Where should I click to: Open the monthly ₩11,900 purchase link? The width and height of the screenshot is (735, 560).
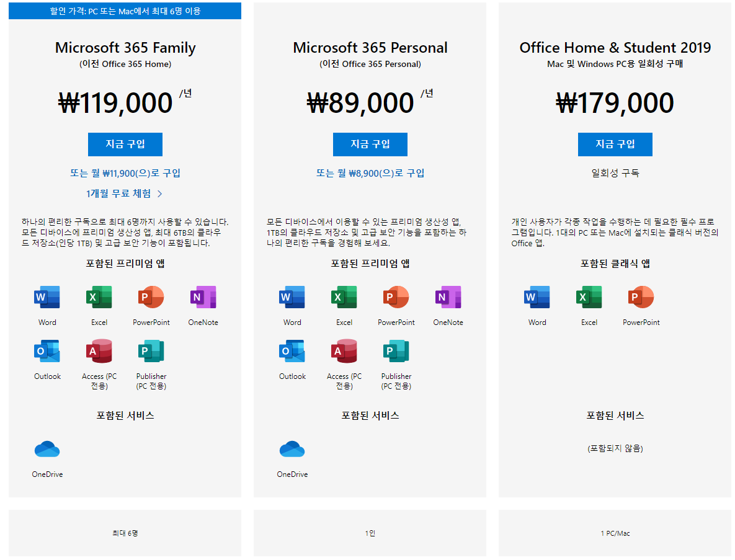pyautogui.click(x=125, y=173)
